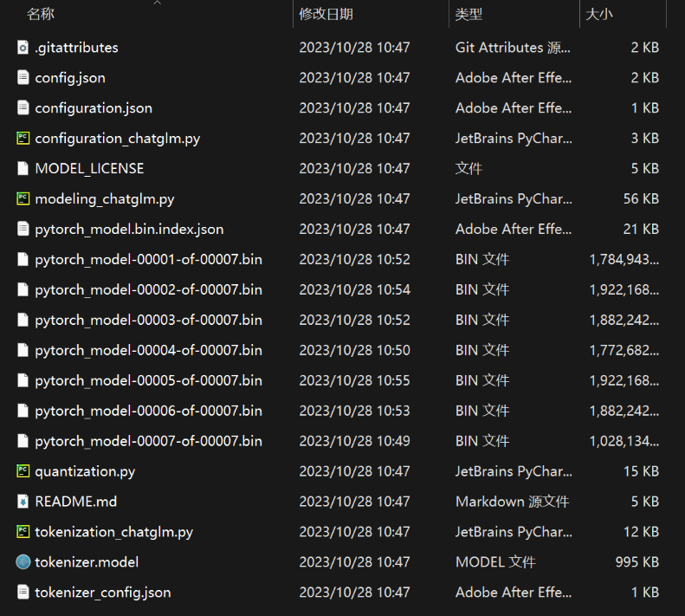Click the PyCharm icon beside configuration_chatglm.py
Viewport: 685px width, 616px height.
pyautogui.click(x=23, y=138)
